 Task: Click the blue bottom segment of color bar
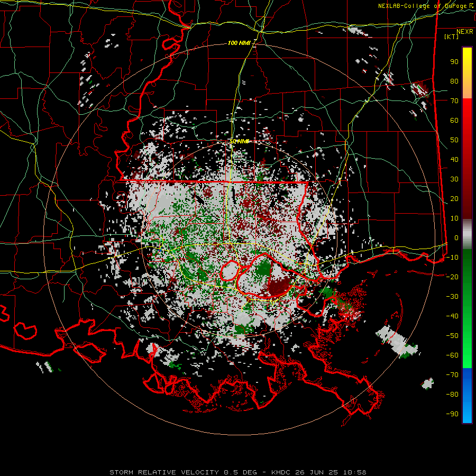point(467,395)
